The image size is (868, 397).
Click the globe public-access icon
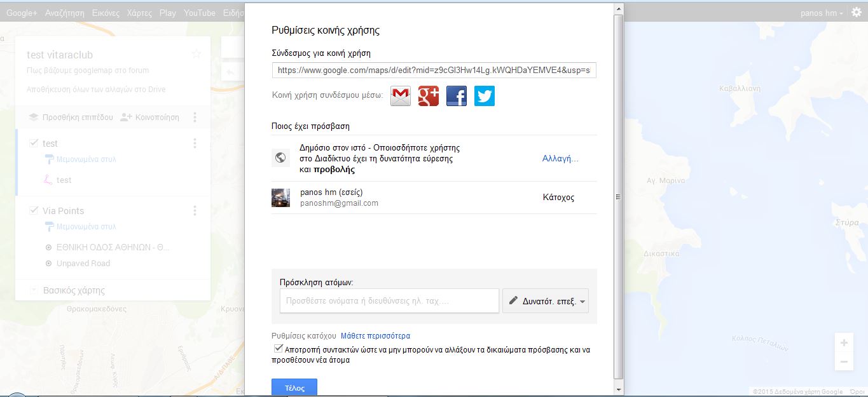click(x=280, y=158)
